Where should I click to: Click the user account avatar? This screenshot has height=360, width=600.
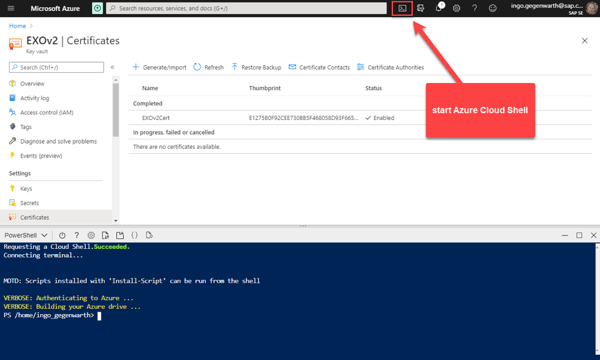pos(592,8)
